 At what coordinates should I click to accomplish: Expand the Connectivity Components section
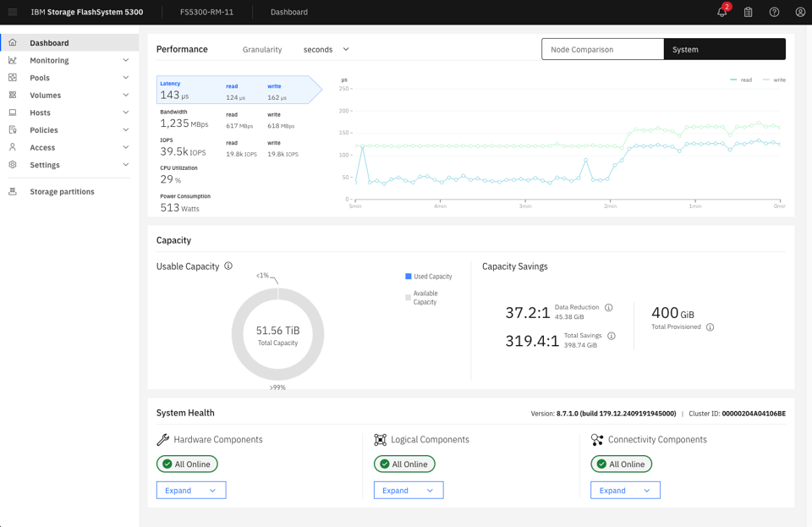tap(625, 491)
